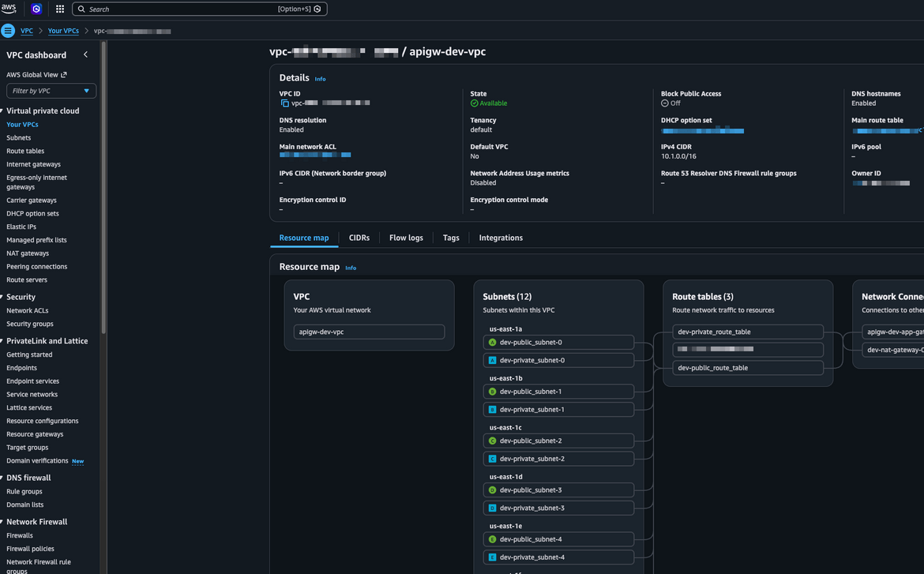
Task: Open the Integrations tab
Action: click(x=501, y=238)
